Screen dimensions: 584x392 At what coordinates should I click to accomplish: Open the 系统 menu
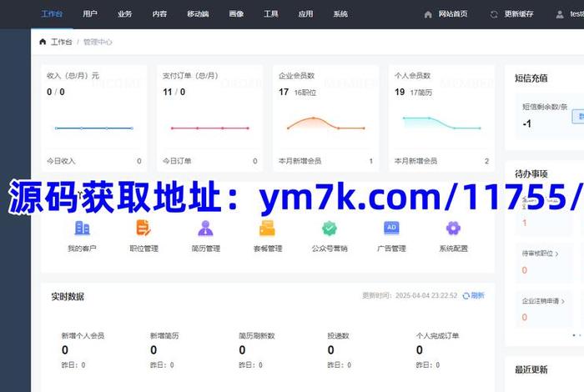point(340,14)
